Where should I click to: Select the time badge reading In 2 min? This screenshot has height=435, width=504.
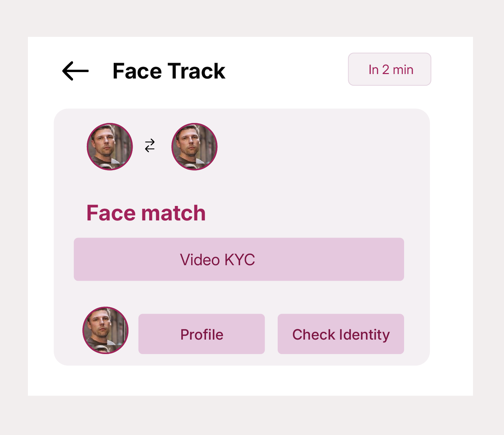coord(390,69)
